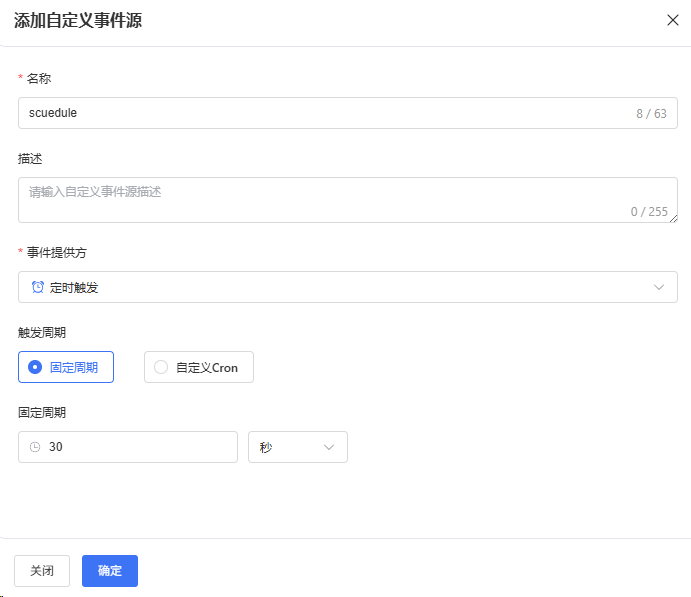Click the description textarea resize handle

point(673,218)
